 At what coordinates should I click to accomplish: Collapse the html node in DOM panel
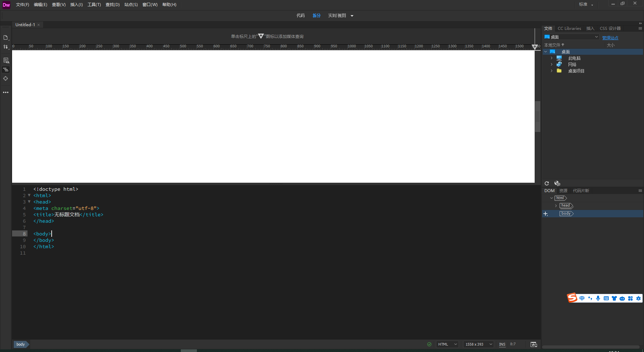tap(551, 198)
